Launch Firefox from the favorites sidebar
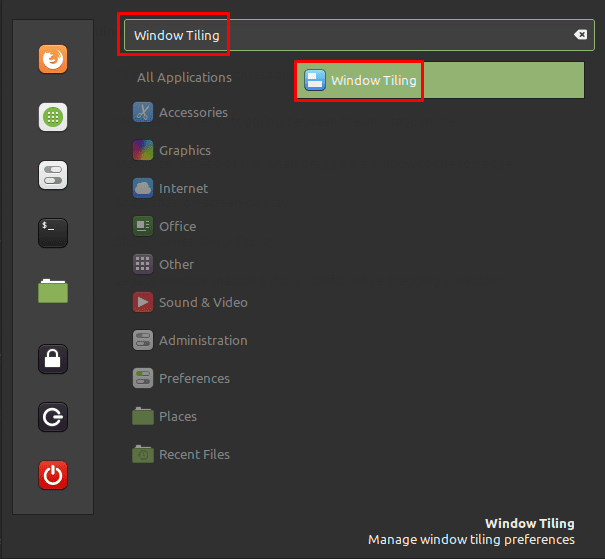The height and width of the screenshot is (559, 605). [x=53, y=59]
